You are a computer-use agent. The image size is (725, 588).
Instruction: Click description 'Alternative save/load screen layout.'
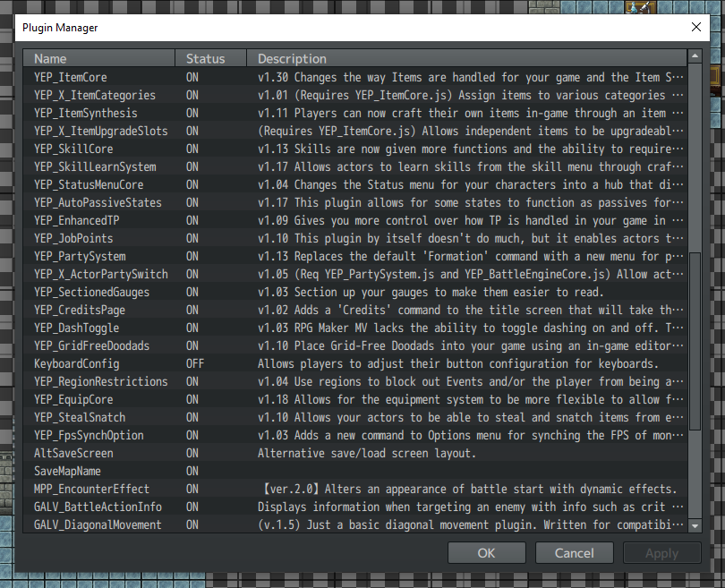point(367,453)
